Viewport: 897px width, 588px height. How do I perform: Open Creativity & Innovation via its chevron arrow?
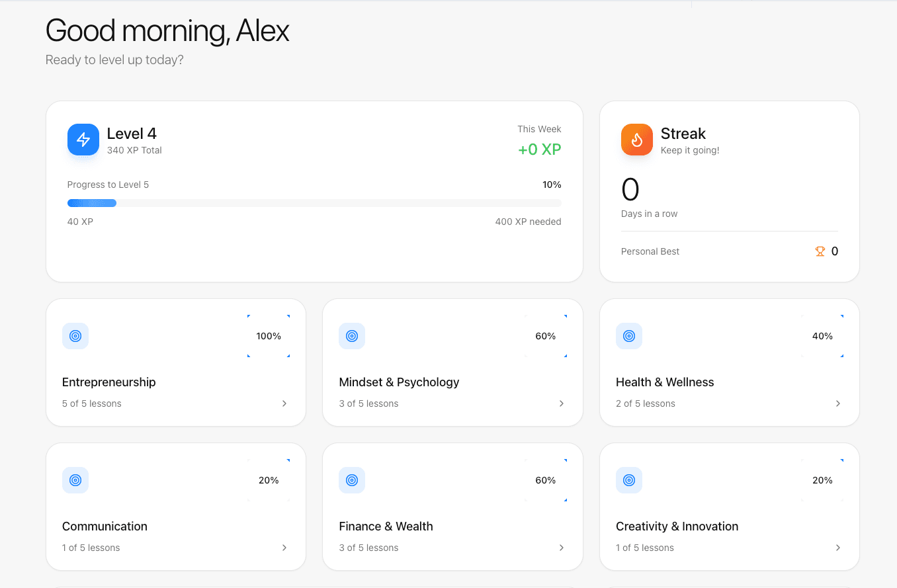coord(838,548)
